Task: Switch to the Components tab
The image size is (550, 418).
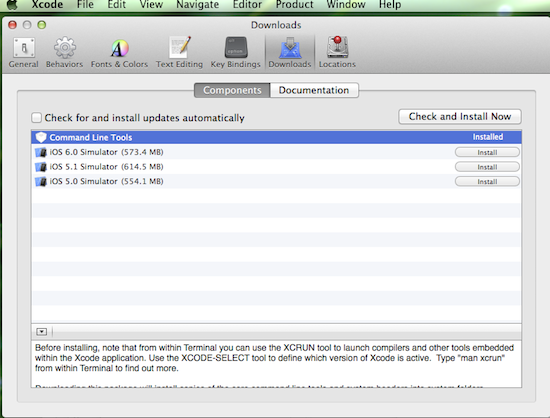Action: (x=232, y=90)
